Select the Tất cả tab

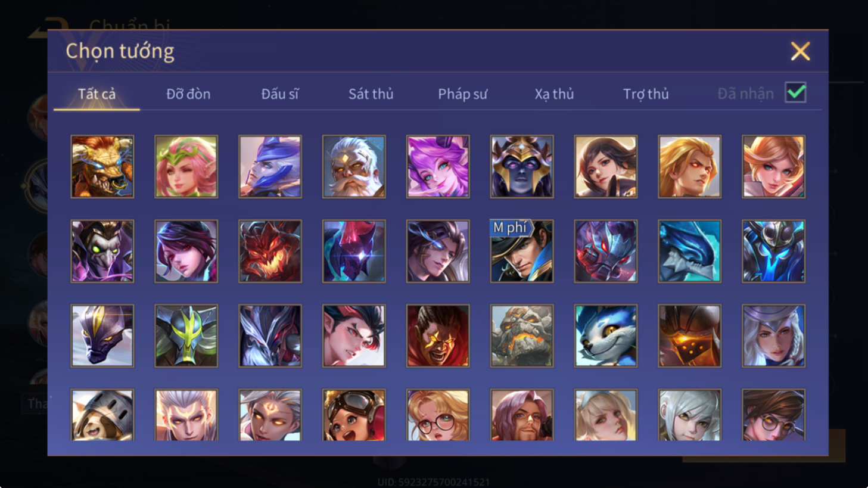tap(97, 94)
